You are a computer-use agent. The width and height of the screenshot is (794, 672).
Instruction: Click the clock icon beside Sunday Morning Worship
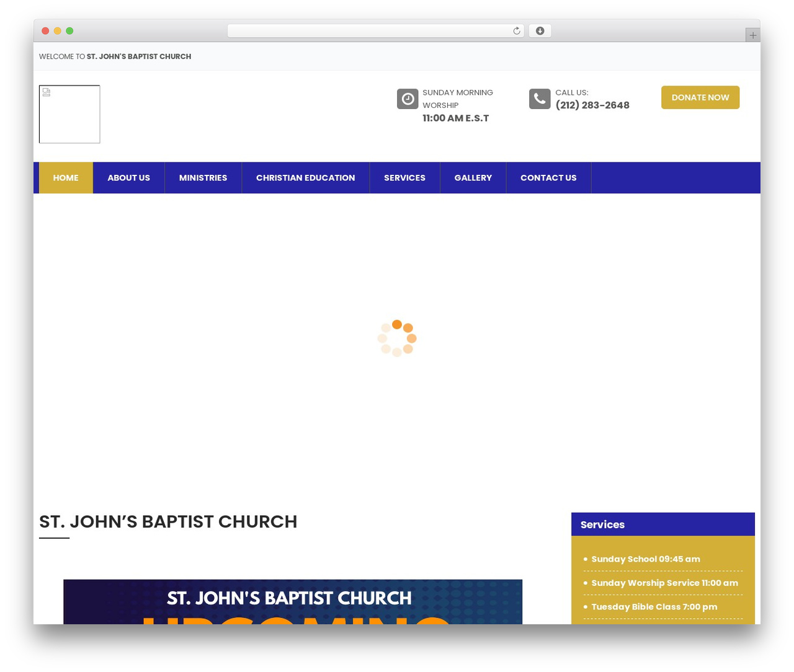coord(408,99)
